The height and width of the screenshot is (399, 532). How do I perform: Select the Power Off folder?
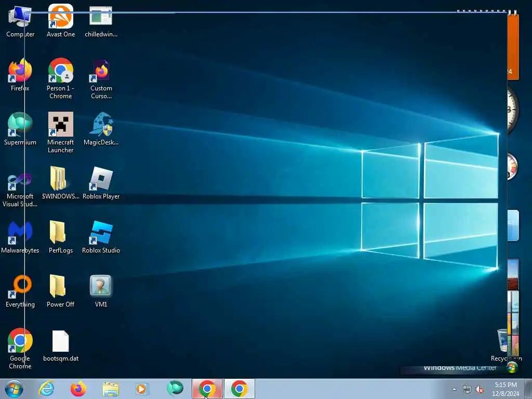click(x=60, y=291)
